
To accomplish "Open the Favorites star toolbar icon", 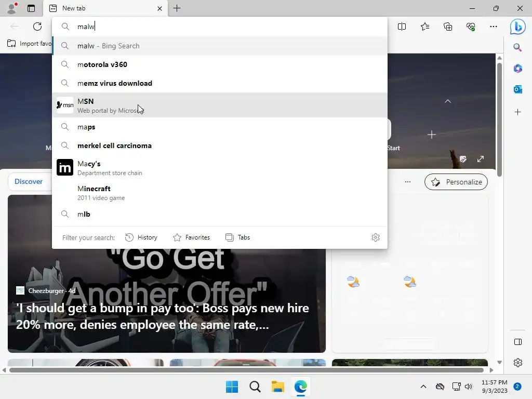I will (x=425, y=26).
